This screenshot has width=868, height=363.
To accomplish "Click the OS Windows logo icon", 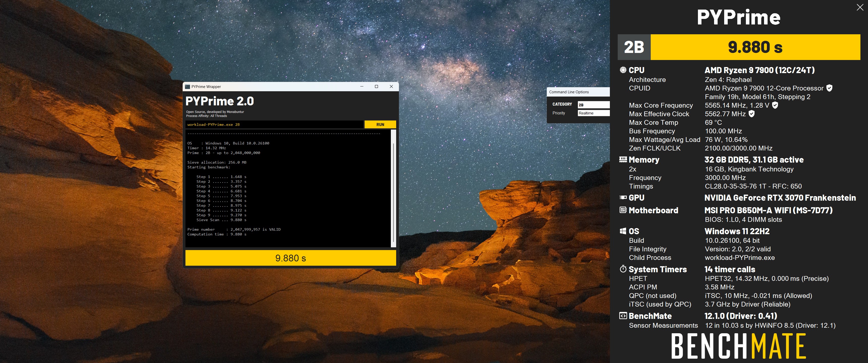I will (x=623, y=231).
